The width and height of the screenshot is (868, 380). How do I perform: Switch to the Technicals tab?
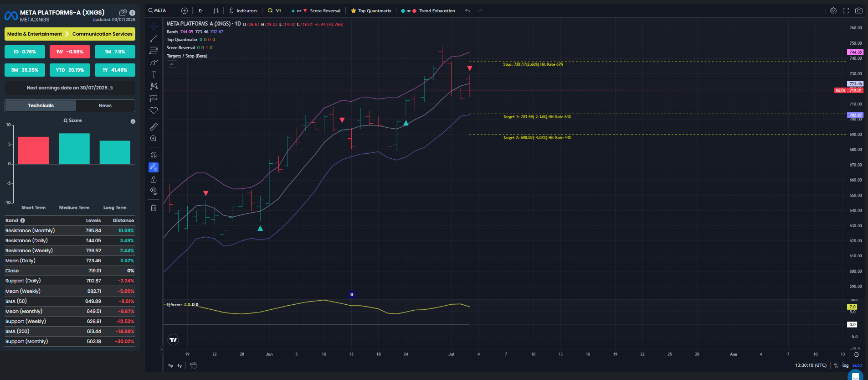click(x=41, y=105)
